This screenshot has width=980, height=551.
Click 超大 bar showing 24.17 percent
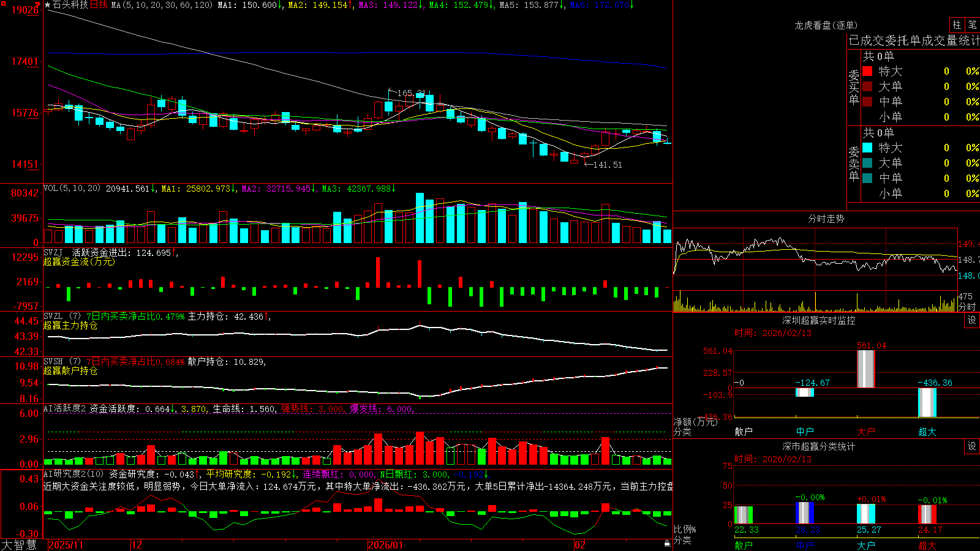927,514
